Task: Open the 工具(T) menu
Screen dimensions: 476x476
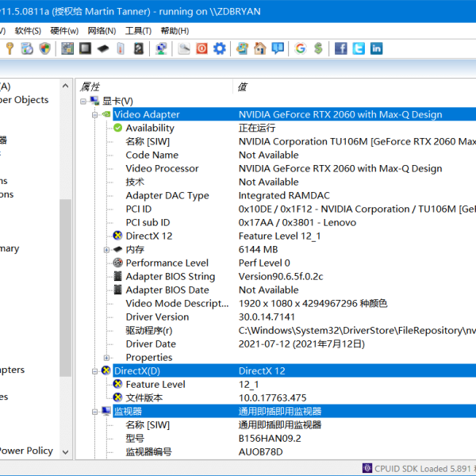Action: 138,31
